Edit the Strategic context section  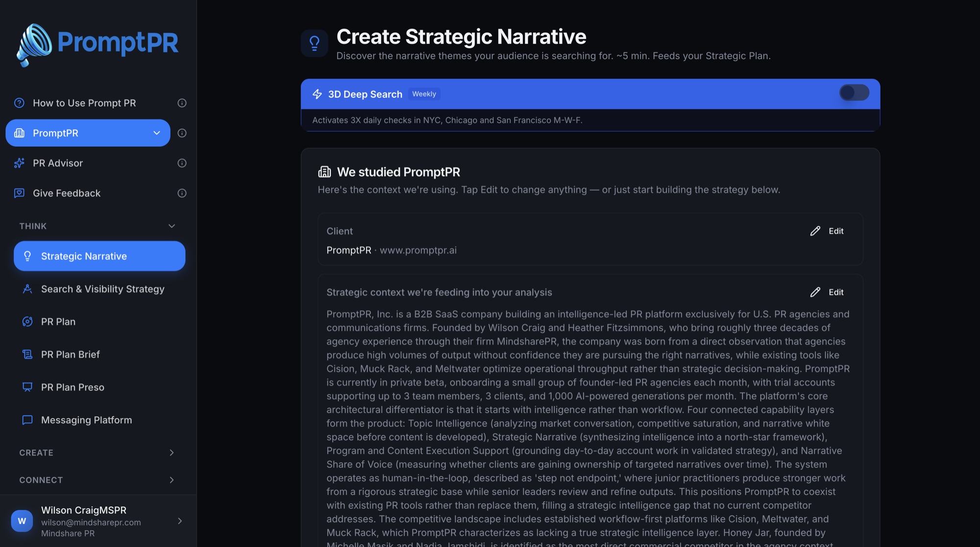click(x=827, y=292)
